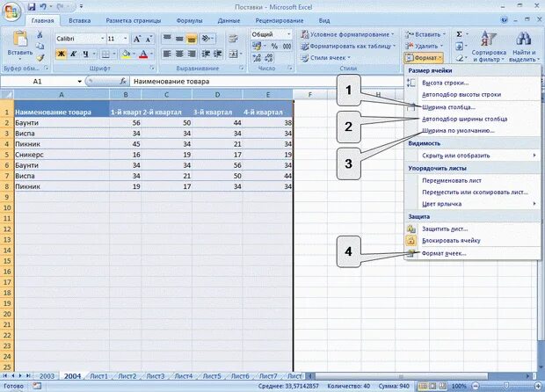
Task: Expand Цвет ярлычка submenu
Action: point(473,204)
